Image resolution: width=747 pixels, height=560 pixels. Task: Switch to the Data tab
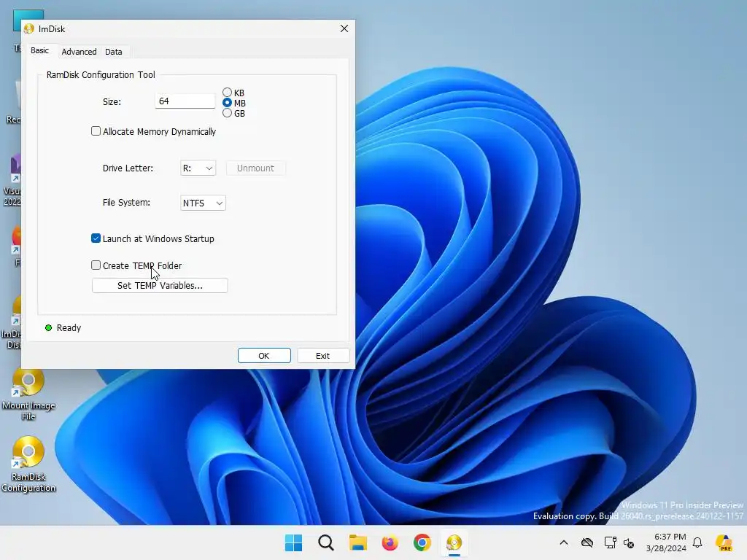tap(113, 52)
